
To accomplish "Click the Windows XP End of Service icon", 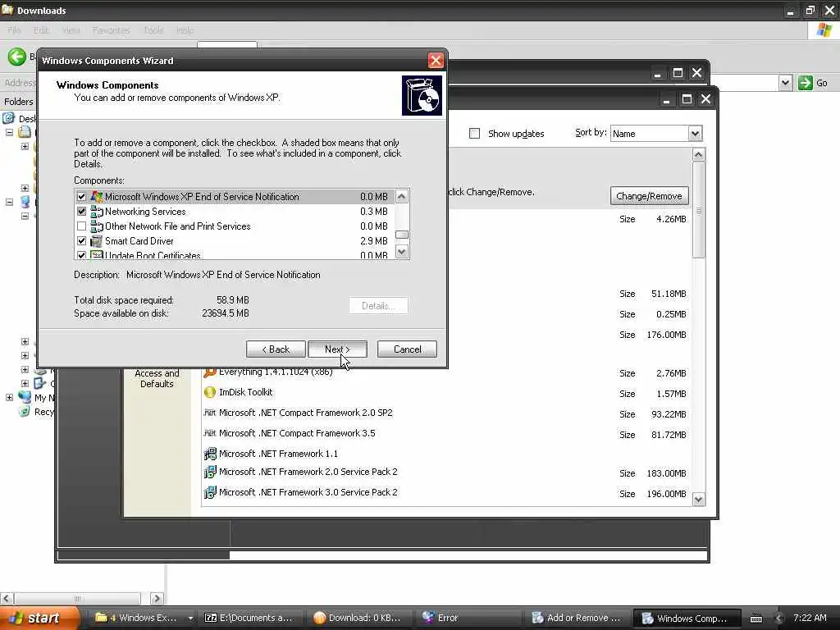I will 97,197.
